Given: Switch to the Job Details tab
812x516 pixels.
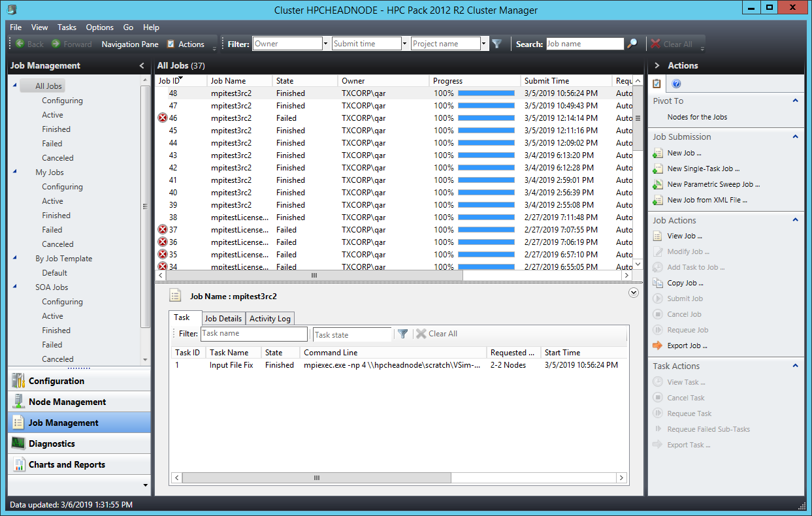Looking at the screenshot, I should coord(223,319).
